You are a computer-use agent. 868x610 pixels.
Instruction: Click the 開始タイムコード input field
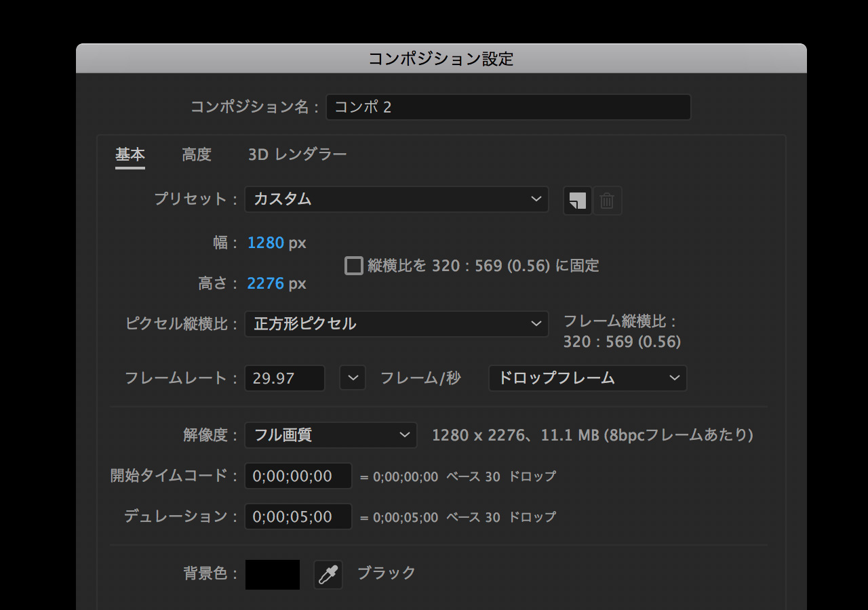point(298,476)
